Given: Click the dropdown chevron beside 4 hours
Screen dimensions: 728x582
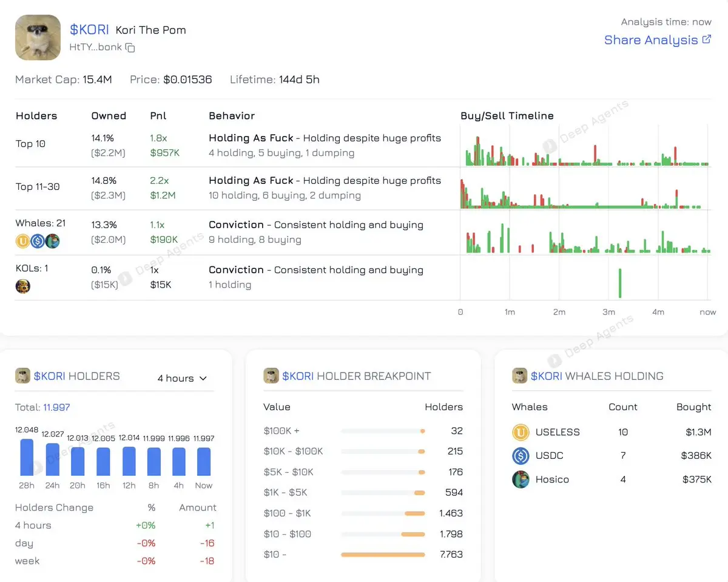Looking at the screenshot, I should tap(203, 378).
